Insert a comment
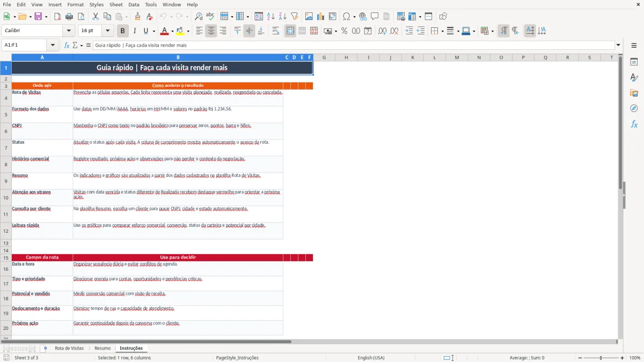The image size is (644, 362). (x=375, y=17)
